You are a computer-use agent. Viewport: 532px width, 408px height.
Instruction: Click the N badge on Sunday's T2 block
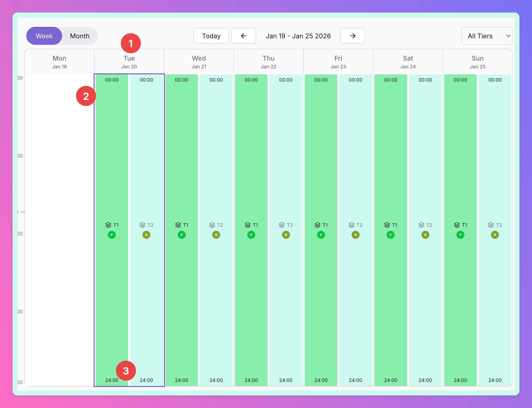point(495,235)
